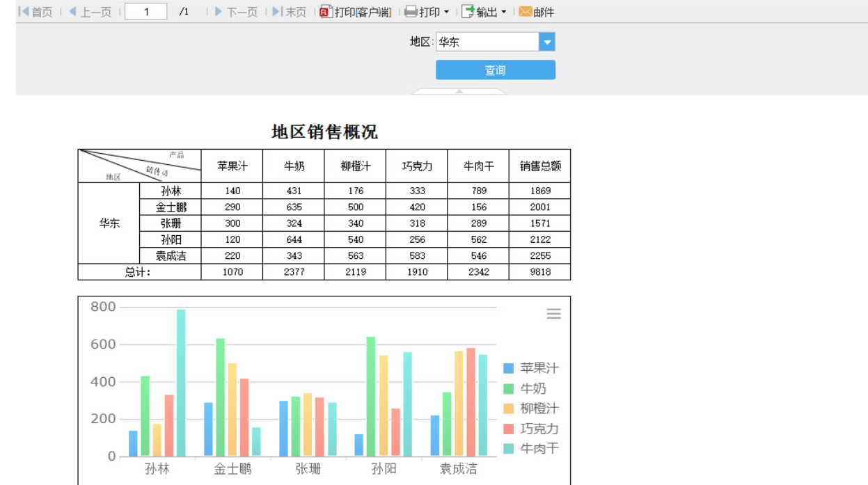Click 张珊 salesperson cell in table
The width and height of the screenshot is (868, 485).
pyautogui.click(x=171, y=223)
